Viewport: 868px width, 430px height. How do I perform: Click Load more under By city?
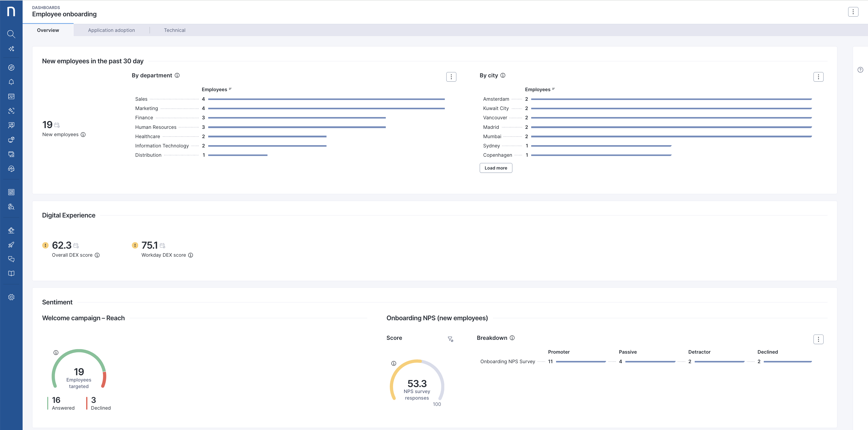496,168
